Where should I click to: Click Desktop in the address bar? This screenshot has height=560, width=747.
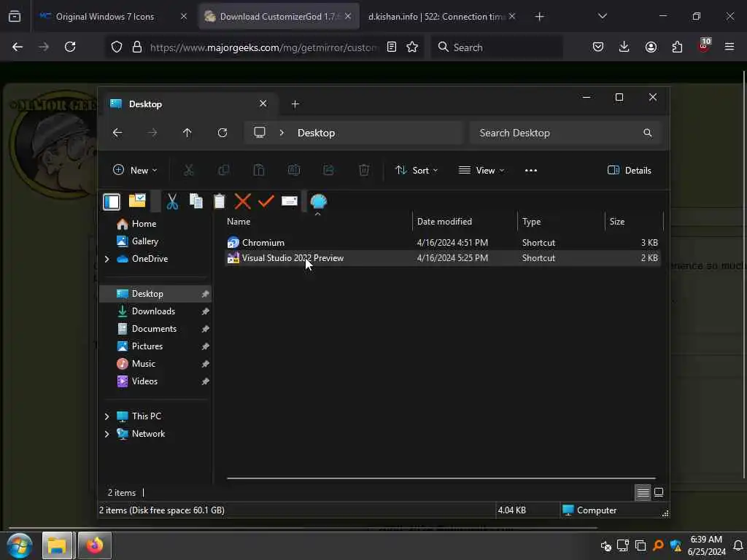coord(317,133)
